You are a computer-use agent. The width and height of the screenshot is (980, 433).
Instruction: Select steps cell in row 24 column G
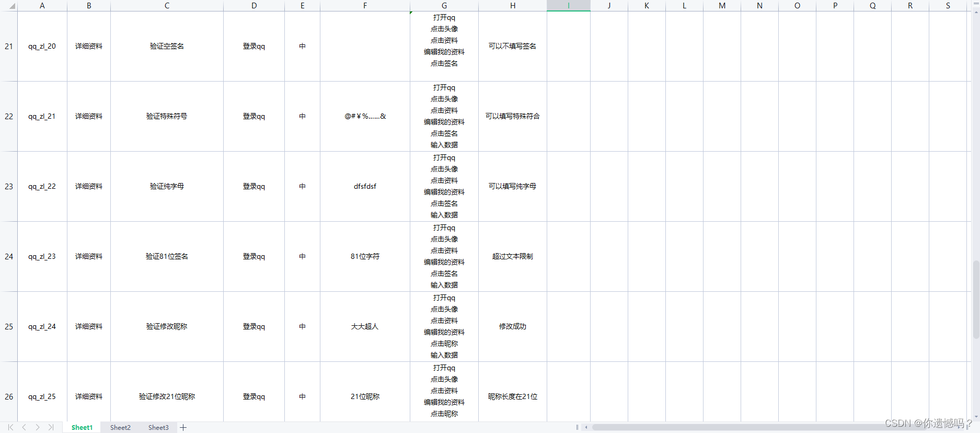click(444, 256)
